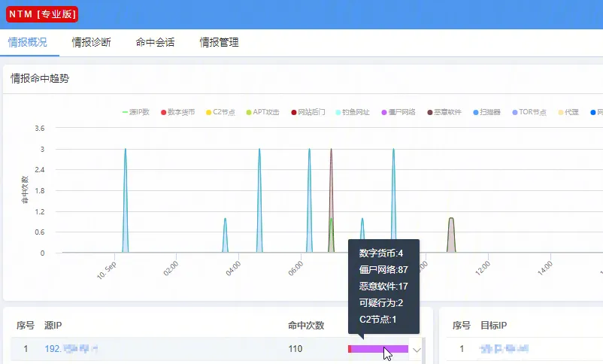Click the 钓鱼网址 legend marker

pyautogui.click(x=352, y=112)
